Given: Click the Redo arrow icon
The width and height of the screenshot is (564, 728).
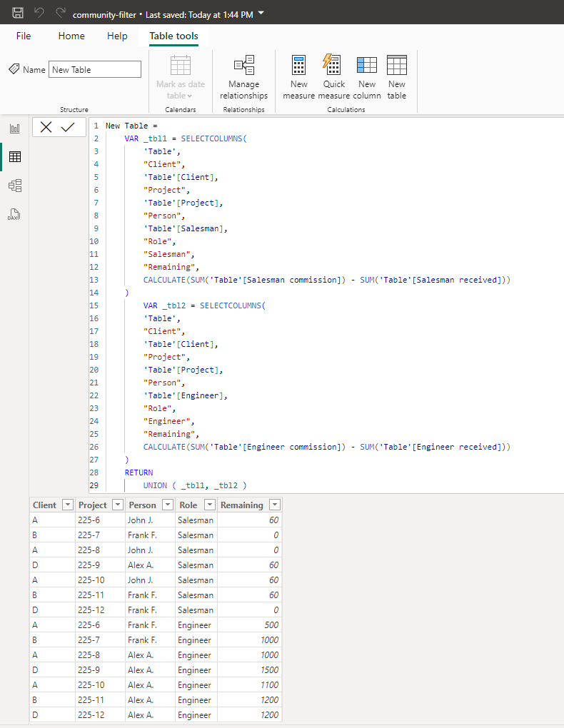Looking at the screenshot, I should click(61, 13).
